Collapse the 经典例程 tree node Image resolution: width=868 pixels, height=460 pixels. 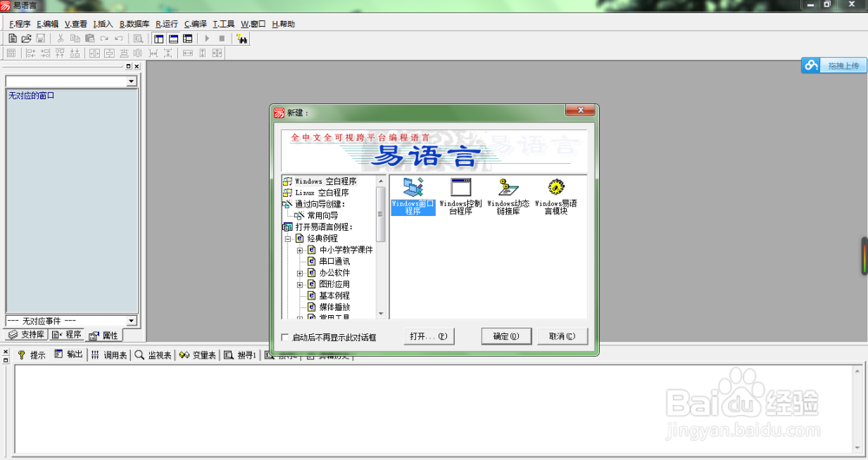pyautogui.click(x=288, y=240)
